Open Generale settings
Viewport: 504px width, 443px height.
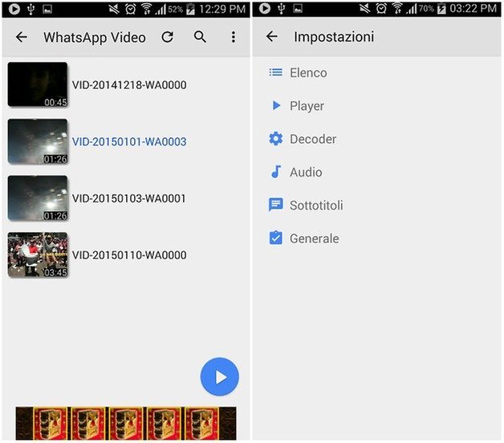click(x=376, y=238)
